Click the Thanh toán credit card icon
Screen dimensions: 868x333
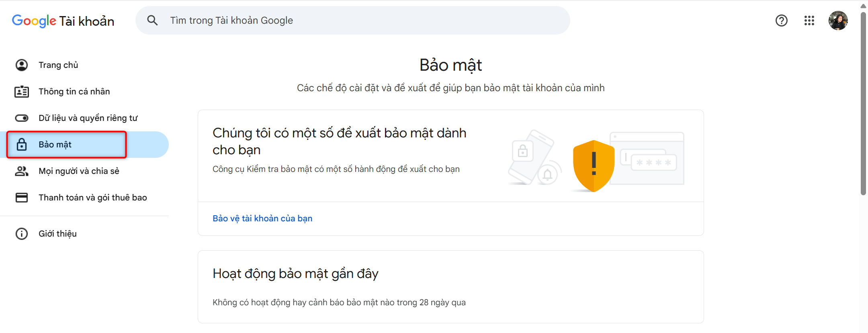22,198
